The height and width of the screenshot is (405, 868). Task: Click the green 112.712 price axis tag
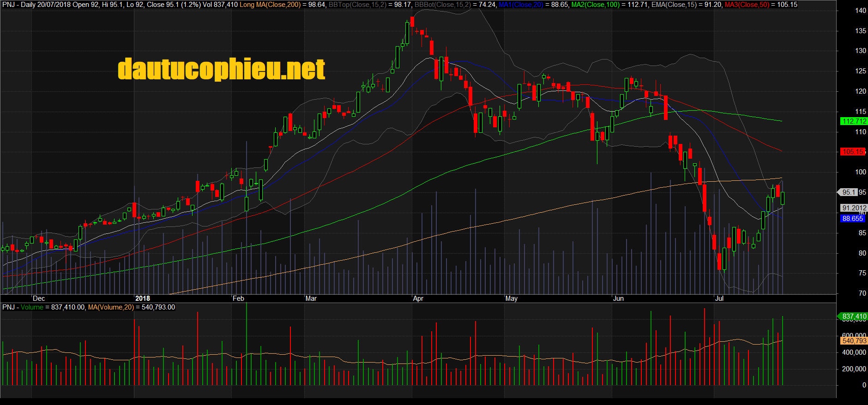pyautogui.click(x=854, y=121)
